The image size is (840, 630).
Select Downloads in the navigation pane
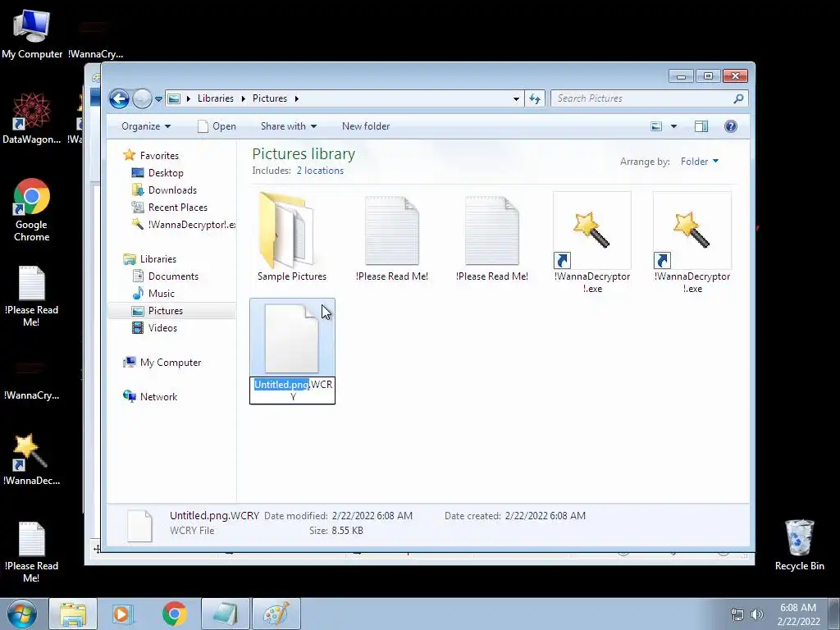(172, 190)
